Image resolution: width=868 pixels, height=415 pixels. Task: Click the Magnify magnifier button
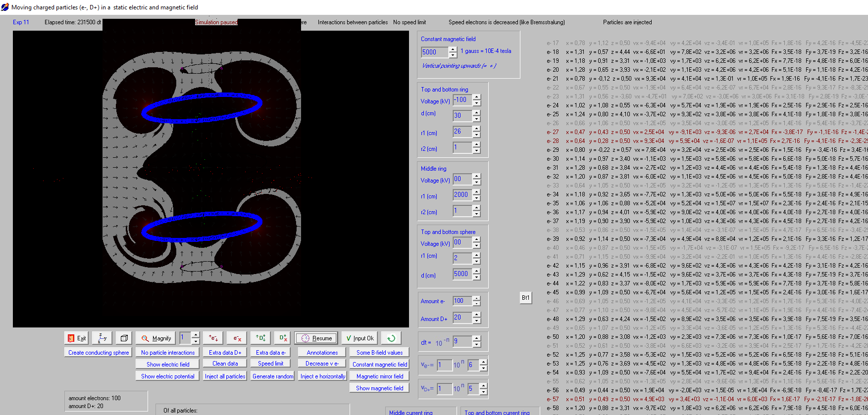point(156,338)
